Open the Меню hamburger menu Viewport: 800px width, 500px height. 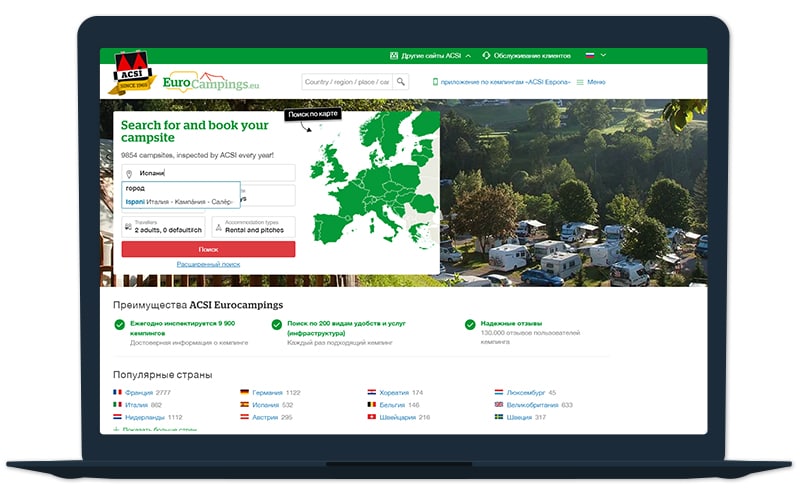tap(591, 82)
